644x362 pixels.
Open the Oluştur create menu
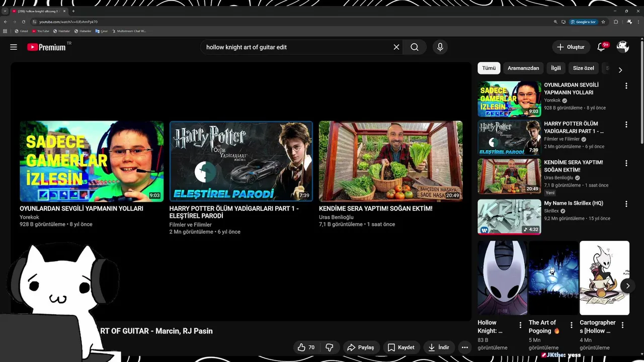571,47
